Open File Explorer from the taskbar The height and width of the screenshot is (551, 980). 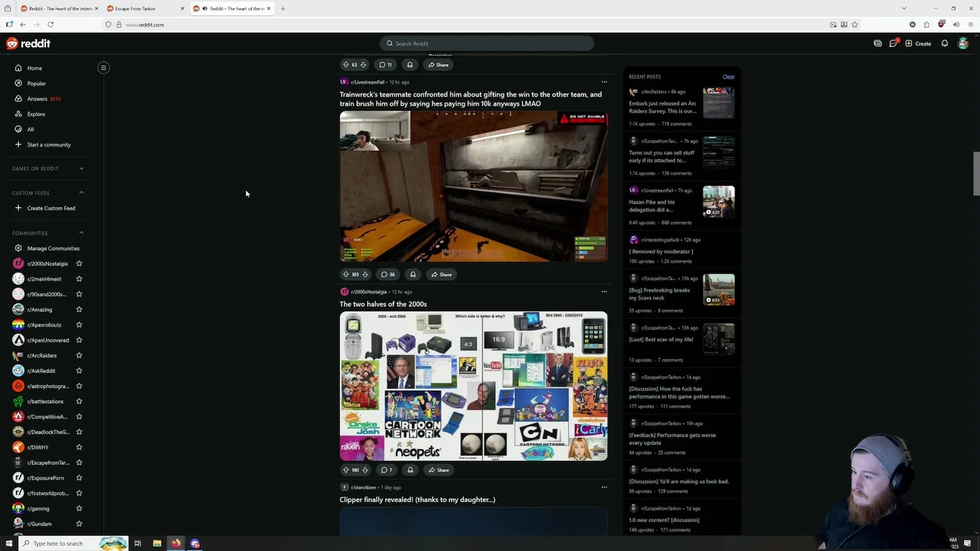(157, 543)
